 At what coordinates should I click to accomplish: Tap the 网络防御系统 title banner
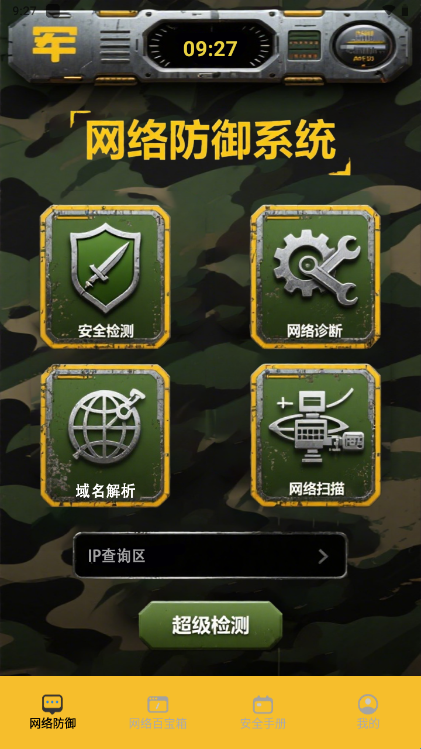pyautogui.click(x=210, y=141)
